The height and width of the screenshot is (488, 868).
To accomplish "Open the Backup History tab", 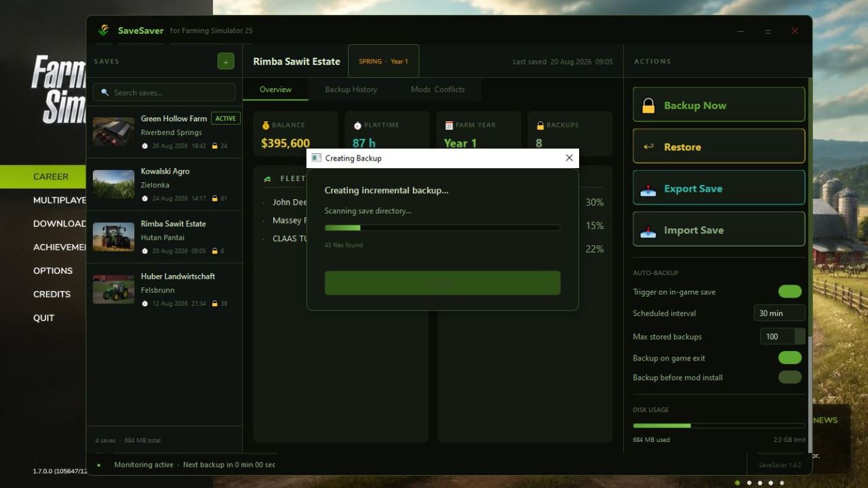I will [x=351, y=89].
